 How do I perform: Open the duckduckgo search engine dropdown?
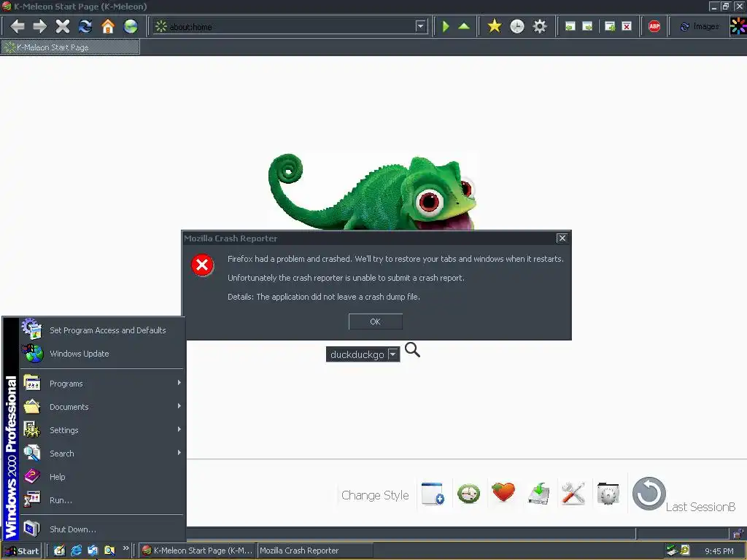point(393,354)
